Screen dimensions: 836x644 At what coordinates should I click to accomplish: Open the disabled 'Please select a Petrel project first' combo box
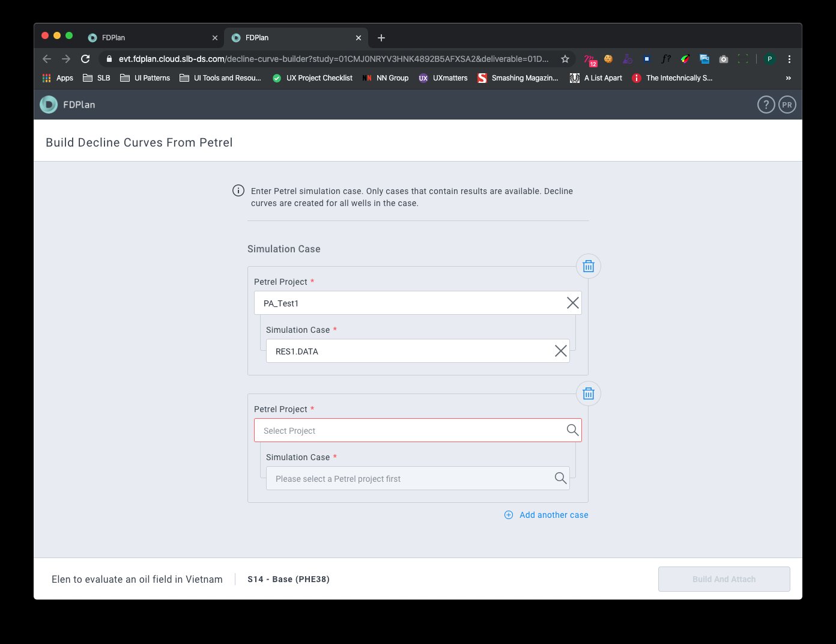(418, 478)
